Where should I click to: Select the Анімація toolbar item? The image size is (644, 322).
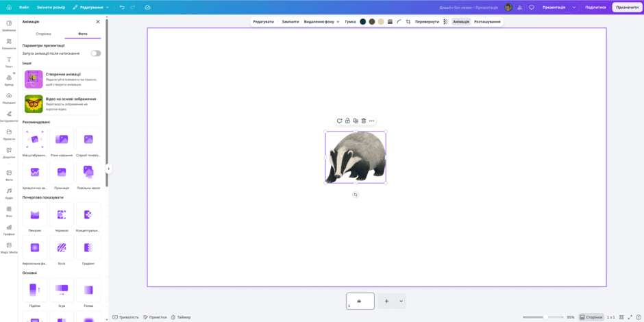pos(461,21)
